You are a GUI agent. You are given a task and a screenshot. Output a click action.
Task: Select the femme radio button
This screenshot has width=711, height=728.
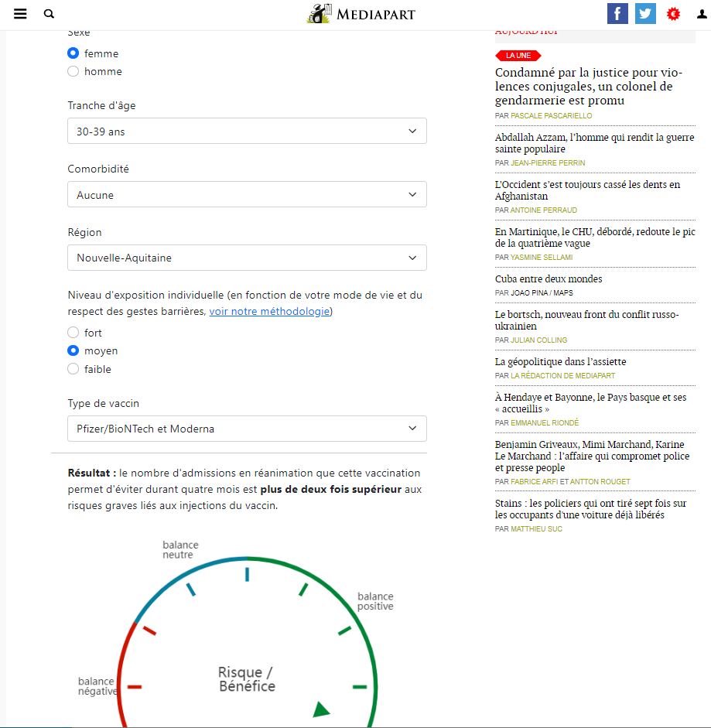pyautogui.click(x=73, y=53)
